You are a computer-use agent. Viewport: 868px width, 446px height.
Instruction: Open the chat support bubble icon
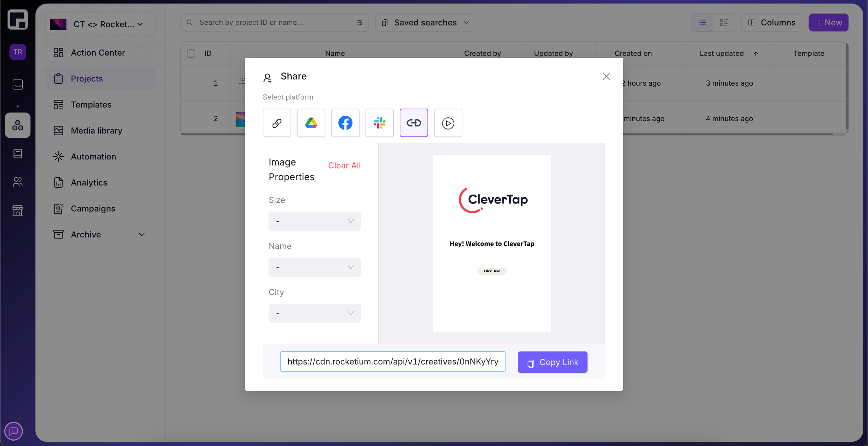point(14,431)
